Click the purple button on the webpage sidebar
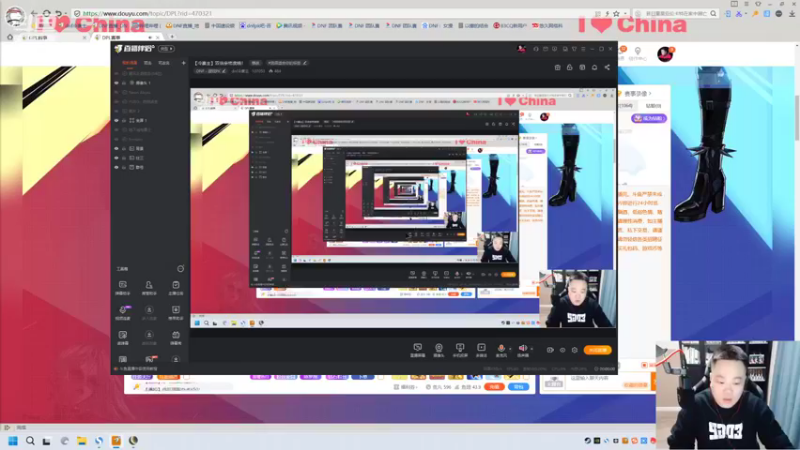 point(648,118)
